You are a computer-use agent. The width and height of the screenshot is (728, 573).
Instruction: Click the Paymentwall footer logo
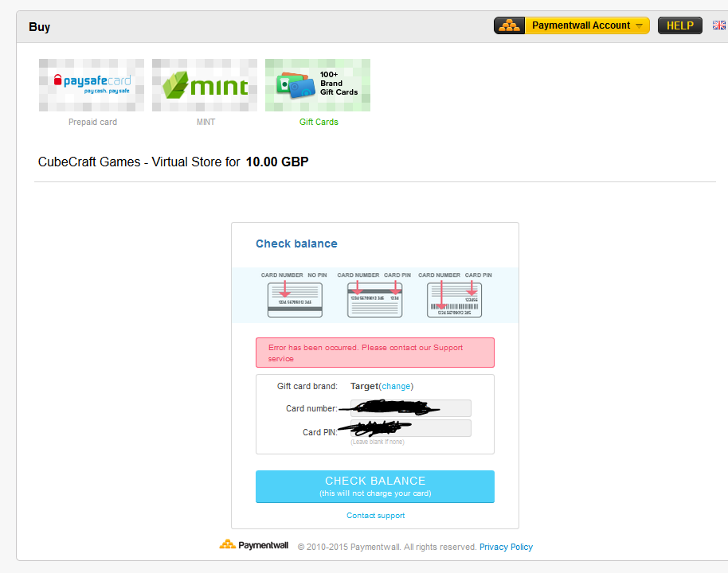pyautogui.click(x=253, y=544)
